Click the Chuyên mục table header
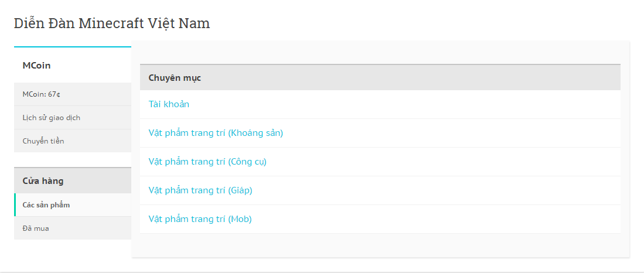The height and width of the screenshot is (273, 644). [x=175, y=77]
